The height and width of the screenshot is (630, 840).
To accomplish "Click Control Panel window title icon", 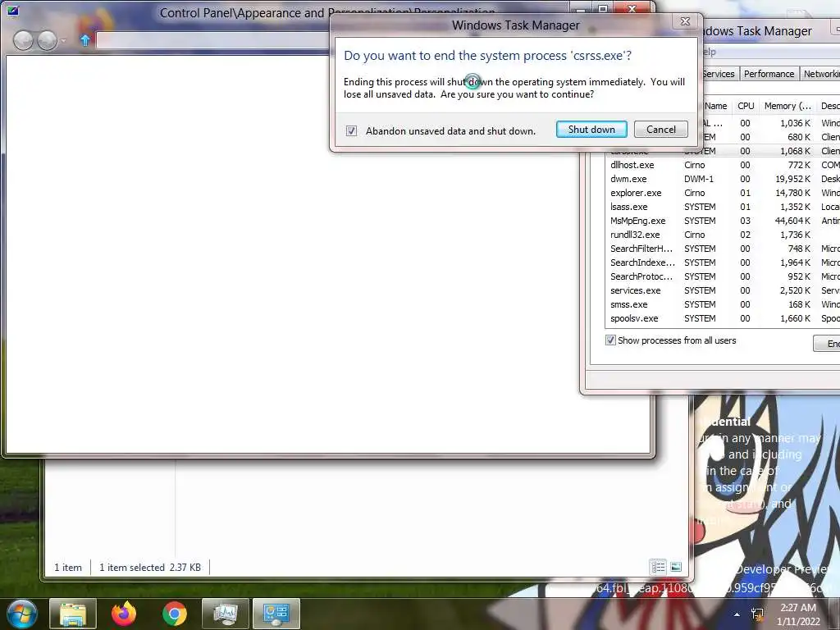I will pyautogui.click(x=12, y=11).
